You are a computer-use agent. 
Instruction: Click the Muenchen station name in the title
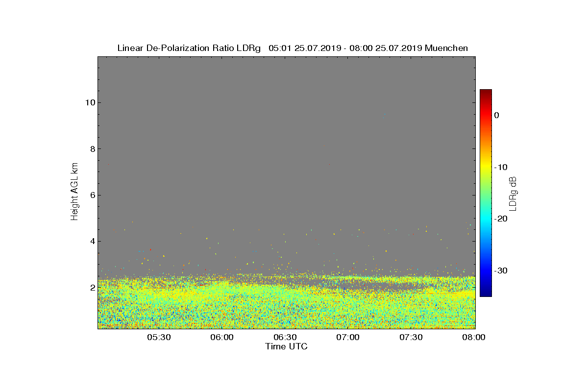pos(446,48)
